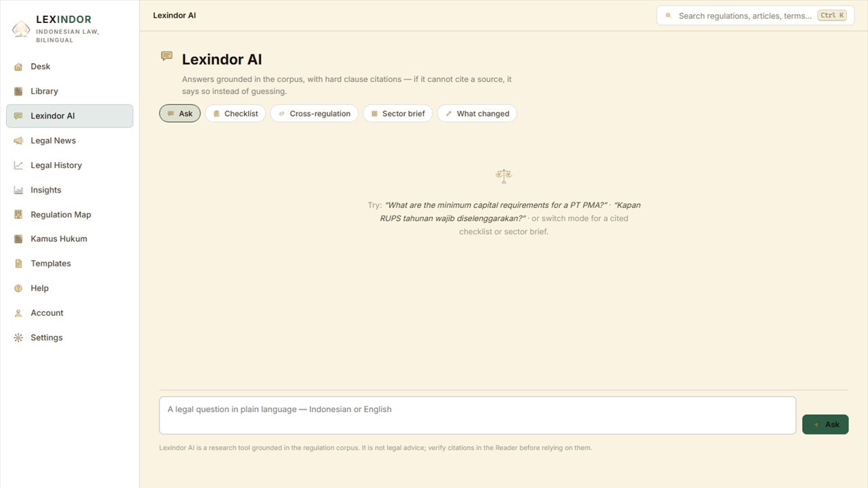Viewport: 868px width, 488px height.
Task: Click the Lexindor AI breadcrumb title
Action: [x=174, y=15]
